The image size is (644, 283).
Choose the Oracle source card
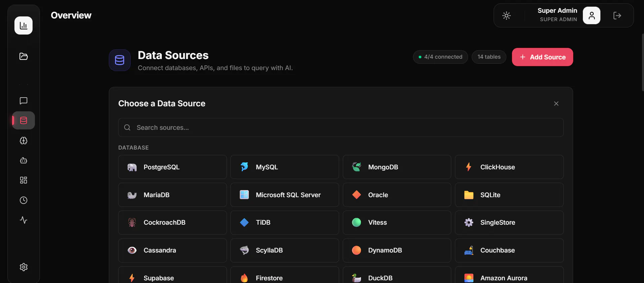(x=397, y=195)
